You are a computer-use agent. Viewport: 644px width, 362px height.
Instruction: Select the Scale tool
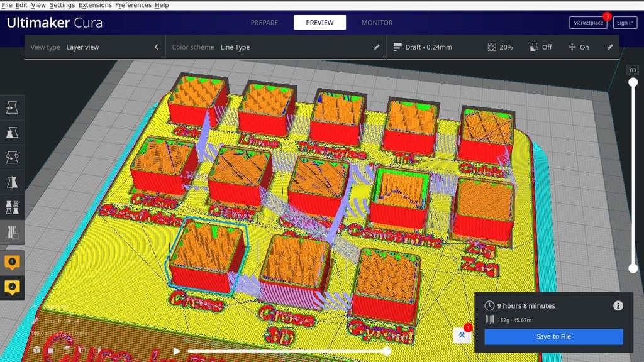(12, 133)
